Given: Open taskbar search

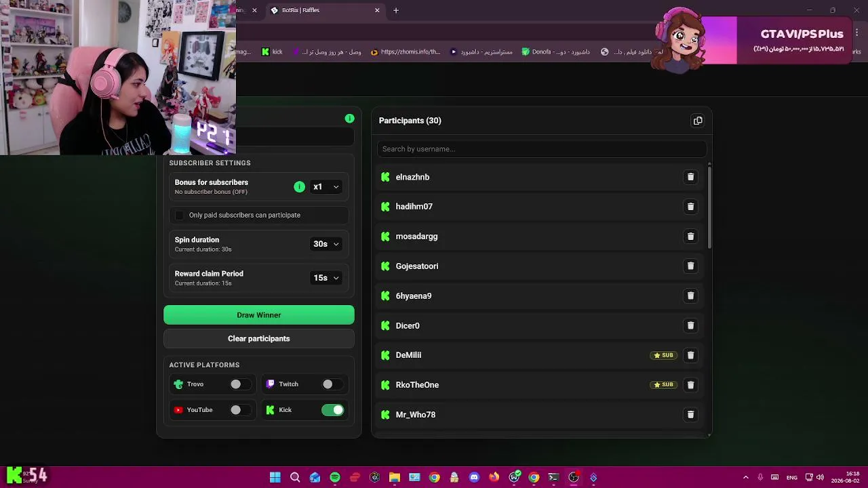Looking at the screenshot, I should click(295, 477).
